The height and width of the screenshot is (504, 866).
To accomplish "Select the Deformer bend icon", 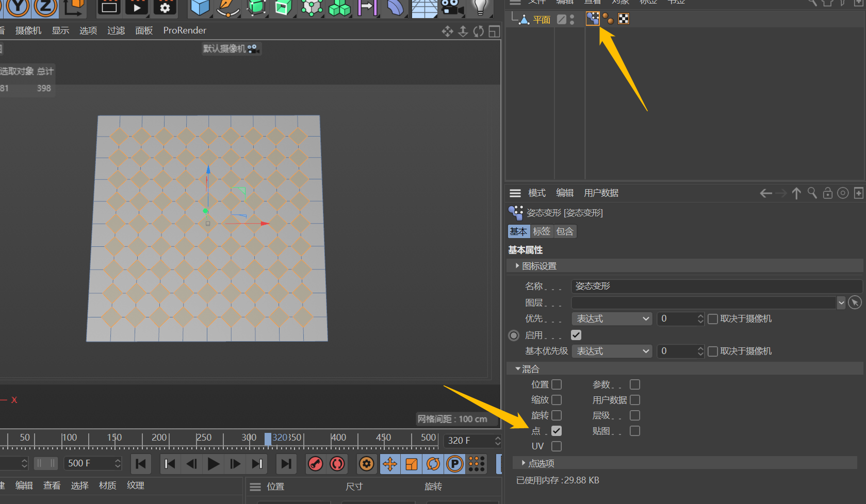I will [x=395, y=7].
